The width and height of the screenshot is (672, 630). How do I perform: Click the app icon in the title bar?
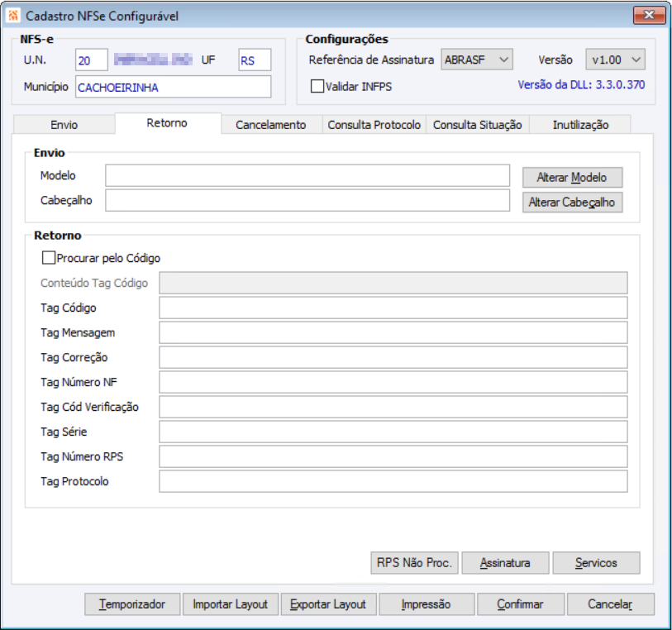click(13, 16)
